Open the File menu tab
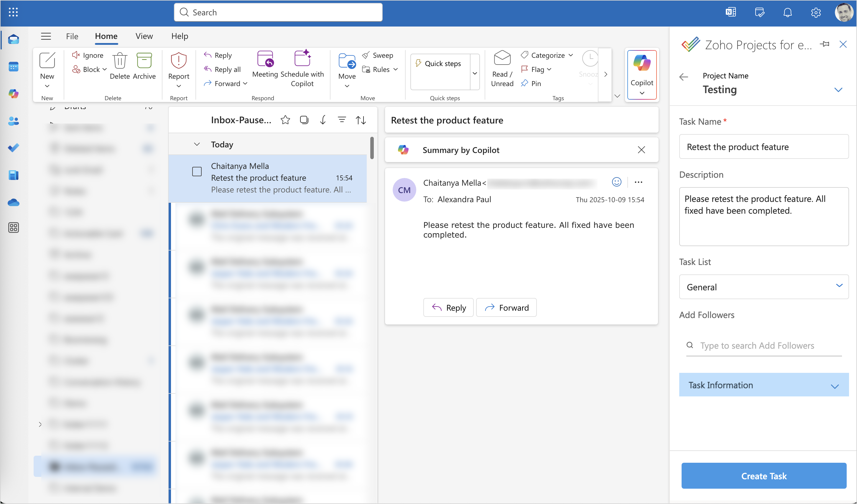This screenshot has width=857, height=504. click(x=72, y=36)
